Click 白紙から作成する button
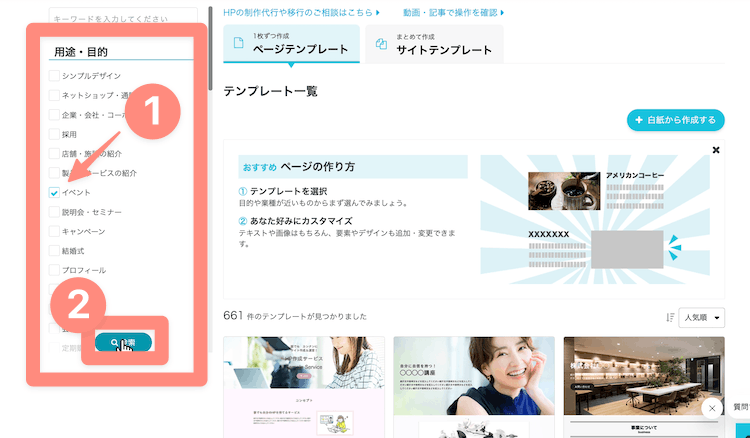The height and width of the screenshot is (438, 750). point(675,120)
